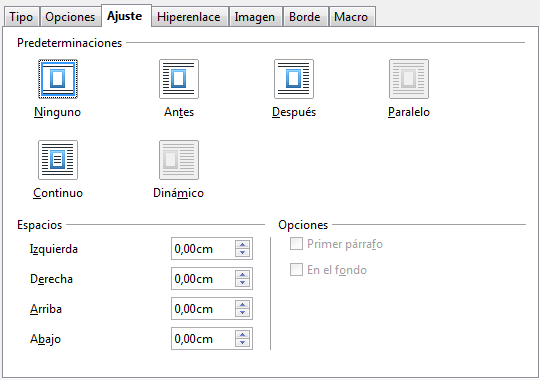This screenshot has height=380, width=540.
Task: Open the Opciones tab
Action: [70, 17]
